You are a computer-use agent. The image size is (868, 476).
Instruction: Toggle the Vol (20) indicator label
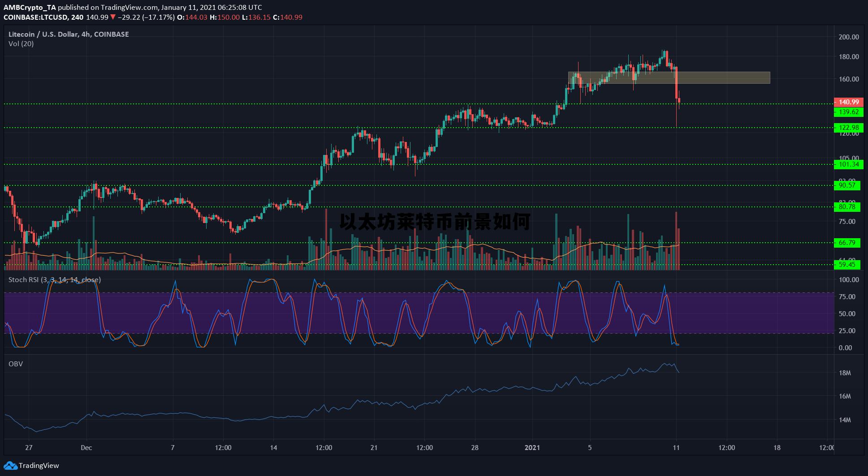click(21, 44)
